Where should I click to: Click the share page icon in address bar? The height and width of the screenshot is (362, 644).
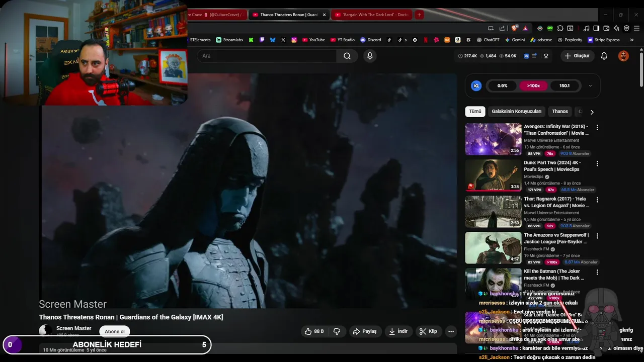502,28
